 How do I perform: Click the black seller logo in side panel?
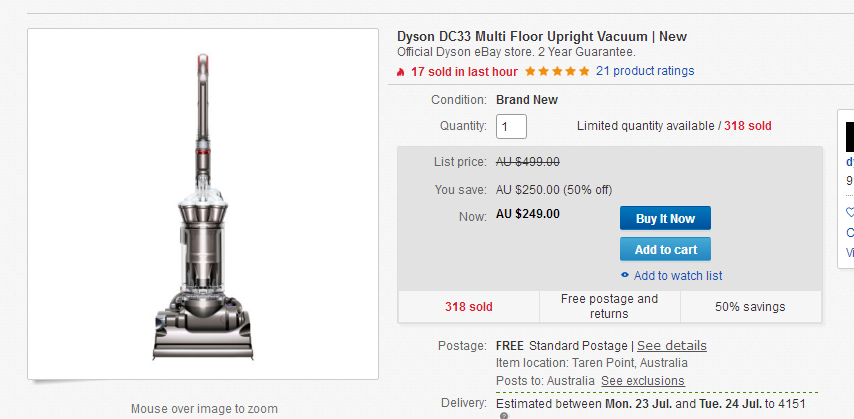[x=850, y=137]
